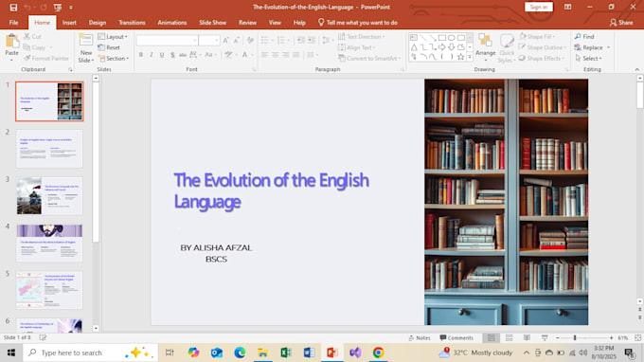Open the Section dropdown

[x=114, y=59]
